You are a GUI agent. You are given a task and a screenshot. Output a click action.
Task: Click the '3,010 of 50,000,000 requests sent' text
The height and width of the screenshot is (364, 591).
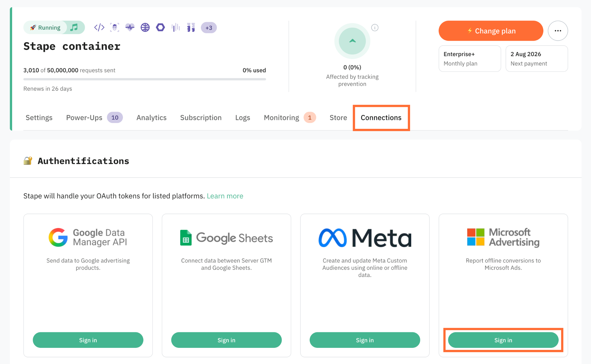tap(69, 70)
